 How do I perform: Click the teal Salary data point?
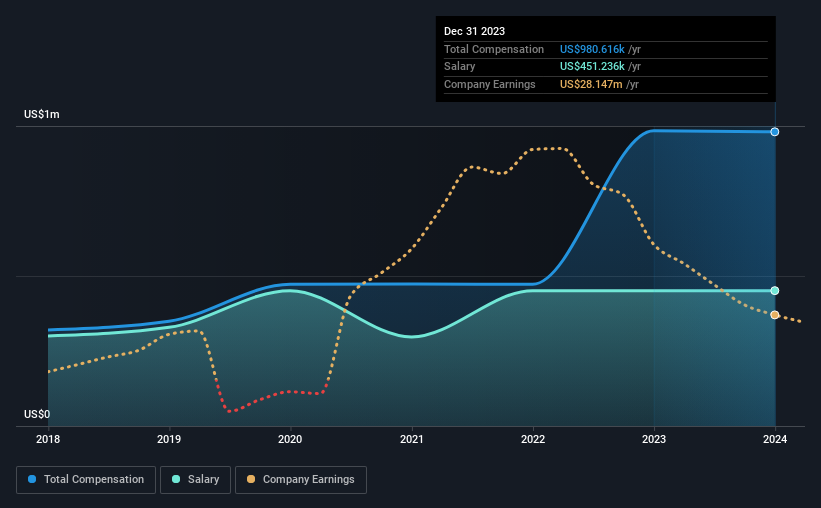tap(774, 291)
